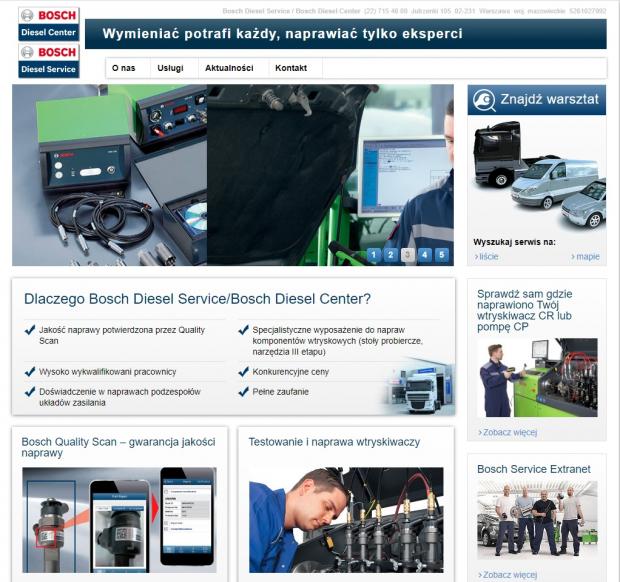Click the Extranet mechanics team photo

[537, 519]
